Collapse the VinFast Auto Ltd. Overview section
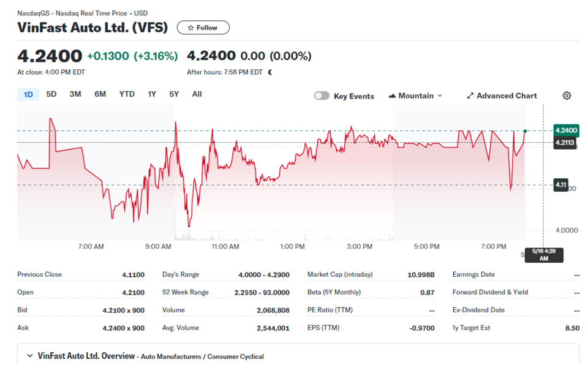The image size is (588, 365). [x=29, y=356]
